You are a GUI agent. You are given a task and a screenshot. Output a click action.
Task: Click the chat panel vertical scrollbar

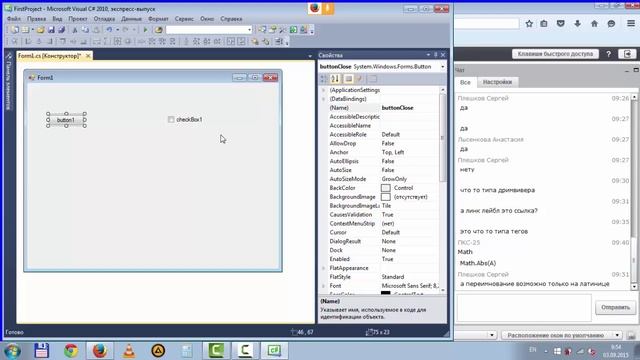634,192
